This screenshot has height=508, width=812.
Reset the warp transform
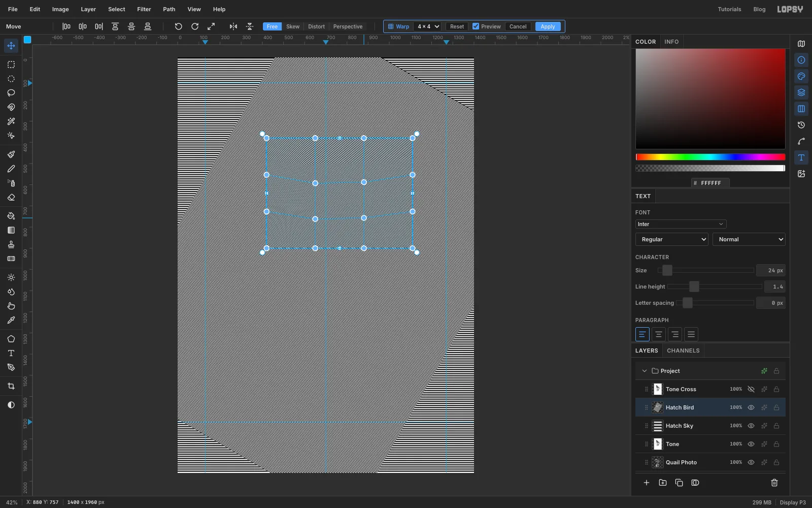(x=457, y=26)
